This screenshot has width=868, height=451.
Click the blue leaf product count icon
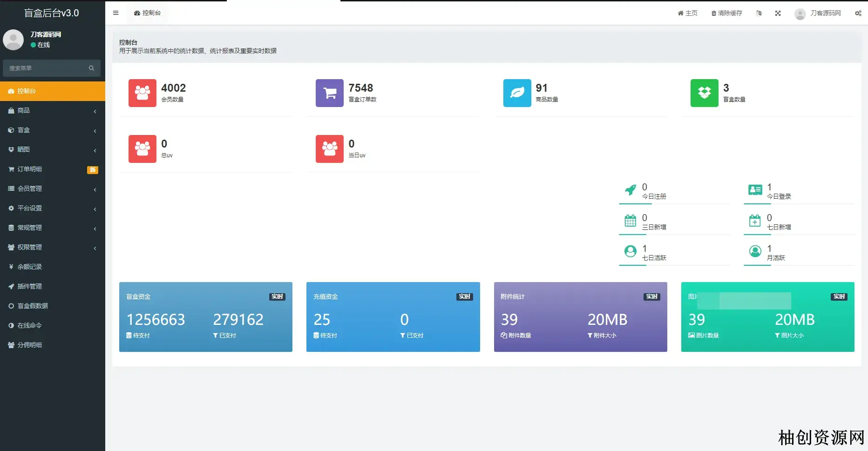[517, 93]
